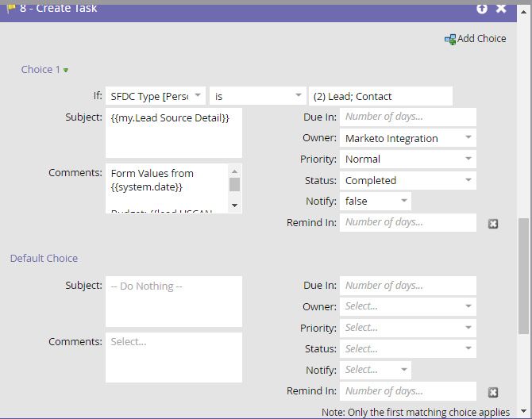Click the Add Choice icon
The height and width of the screenshot is (419, 532).
click(x=450, y=39)
